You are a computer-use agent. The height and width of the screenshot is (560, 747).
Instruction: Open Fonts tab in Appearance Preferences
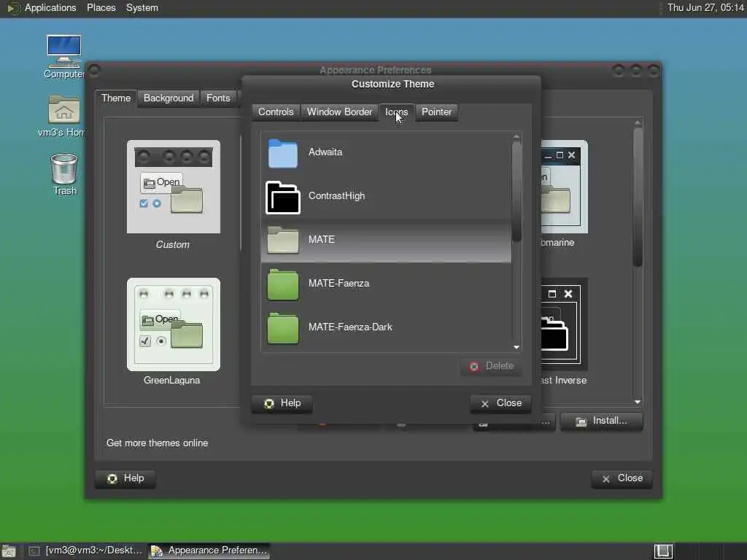(218, 98)
